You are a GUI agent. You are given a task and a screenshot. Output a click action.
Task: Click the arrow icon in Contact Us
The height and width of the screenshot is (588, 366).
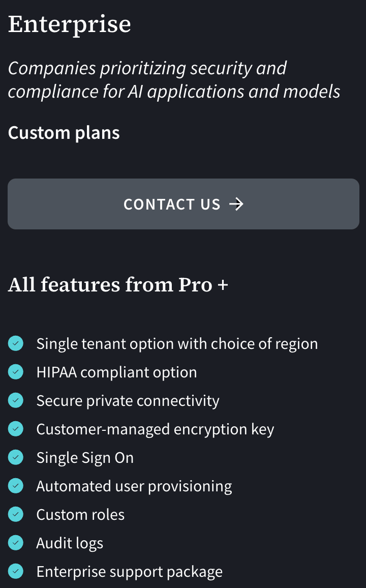236,204
